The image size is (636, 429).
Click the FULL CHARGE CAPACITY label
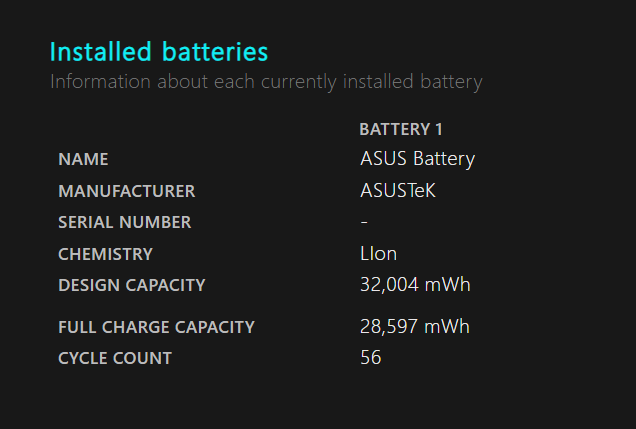[157, 327]
